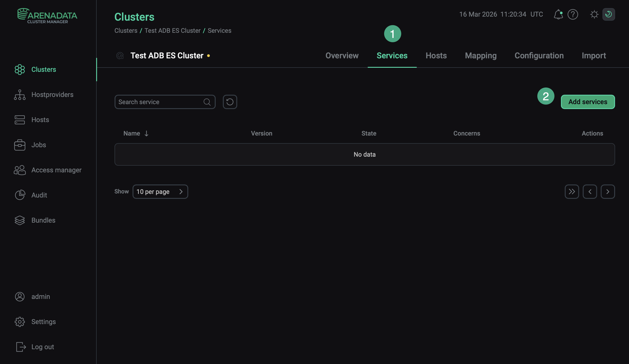Switch to the Mapping tab
The height and width of the screenshot is (364, 629).
[x=481, y=56]
